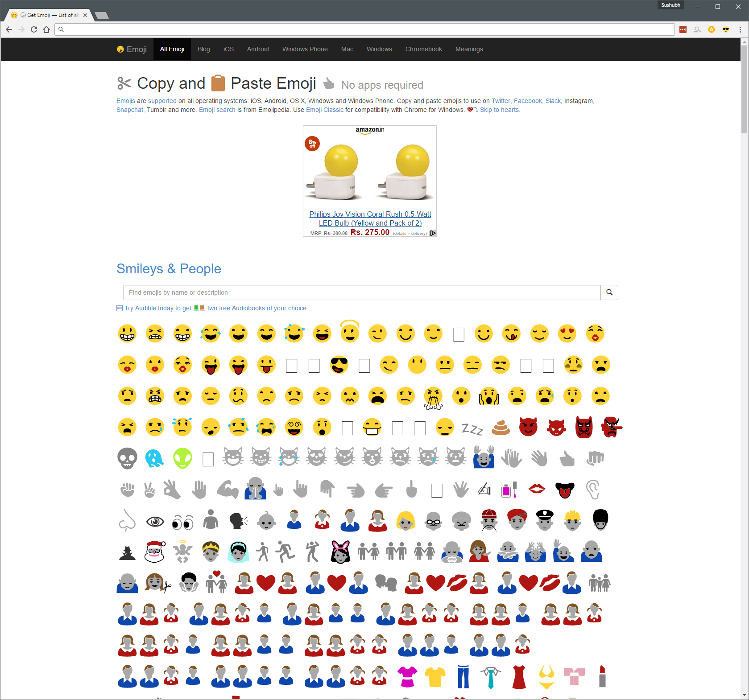The image size is (749, 700).
Task: Follow the Skip to hearts link
Action: click(499, 110)
